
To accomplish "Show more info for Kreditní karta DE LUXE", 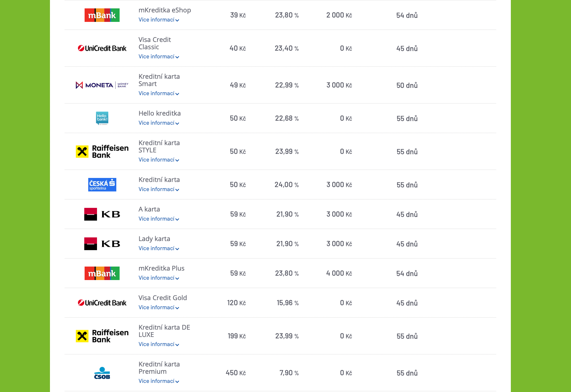I will click(x=159, y=344).
